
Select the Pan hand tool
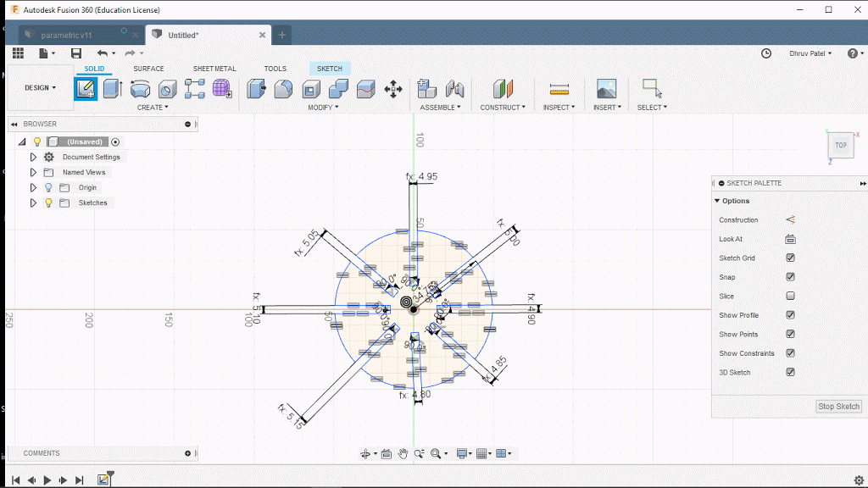[403, 454]
